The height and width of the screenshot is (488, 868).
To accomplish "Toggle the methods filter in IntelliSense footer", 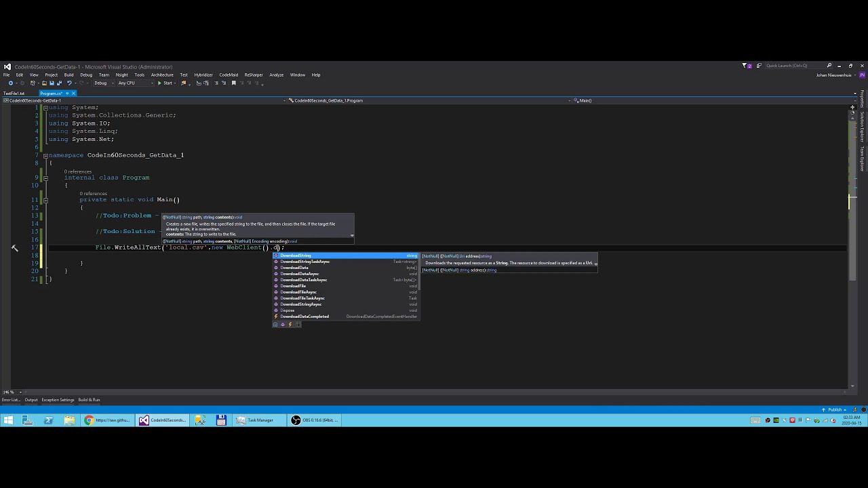I will (x=283, y=324).
